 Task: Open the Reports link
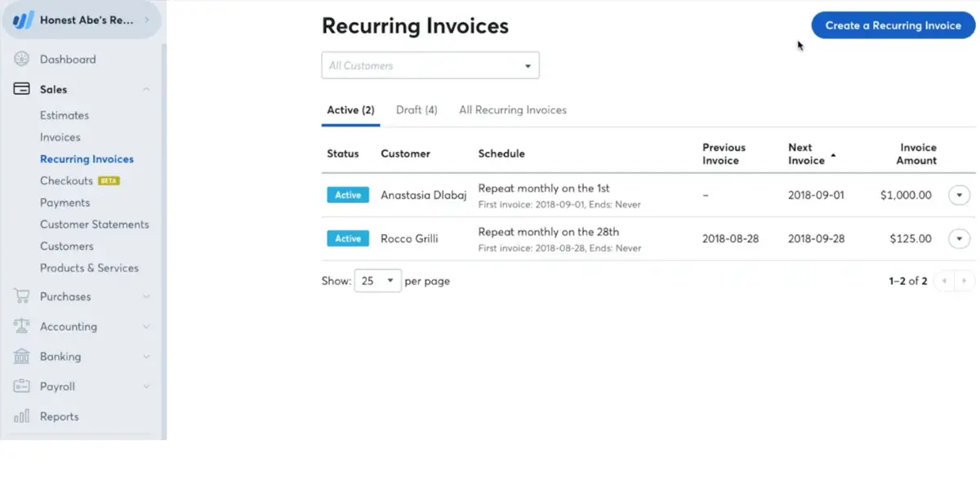click(x=60, y=416)
